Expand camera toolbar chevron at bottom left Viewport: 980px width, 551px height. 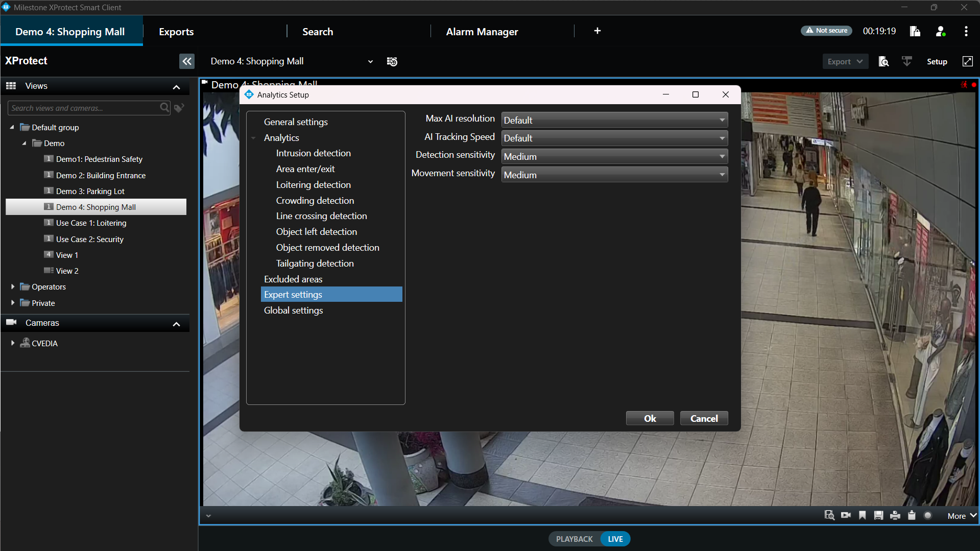pyautogui.click(x=208, y=516)
